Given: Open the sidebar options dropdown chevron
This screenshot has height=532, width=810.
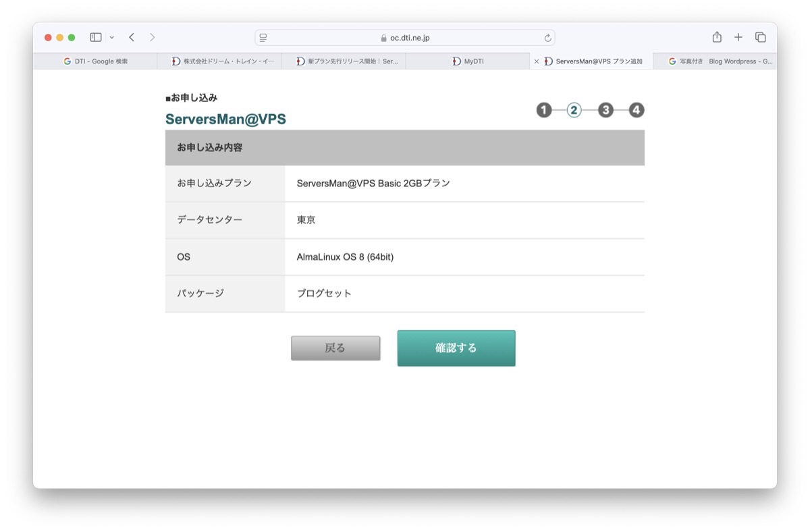Looking at the screenshot, I should [x=112, y=38].
